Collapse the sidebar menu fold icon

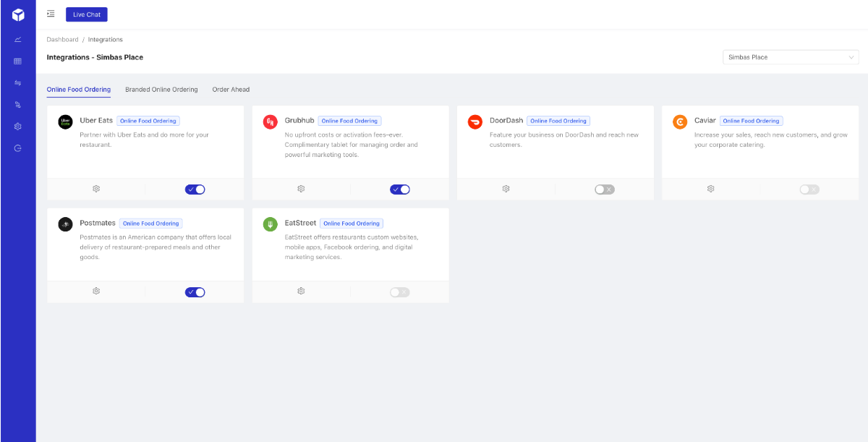[51, 14]
